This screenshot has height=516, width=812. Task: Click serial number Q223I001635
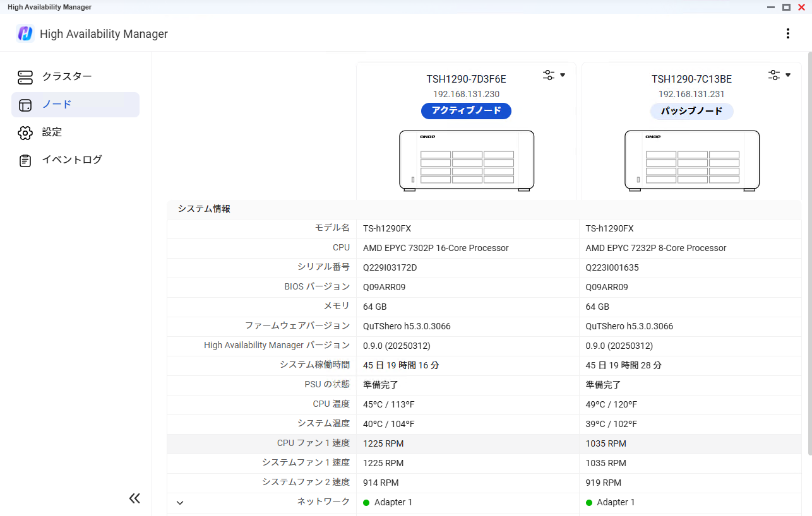pyautogui.click(x=612, y=267)
